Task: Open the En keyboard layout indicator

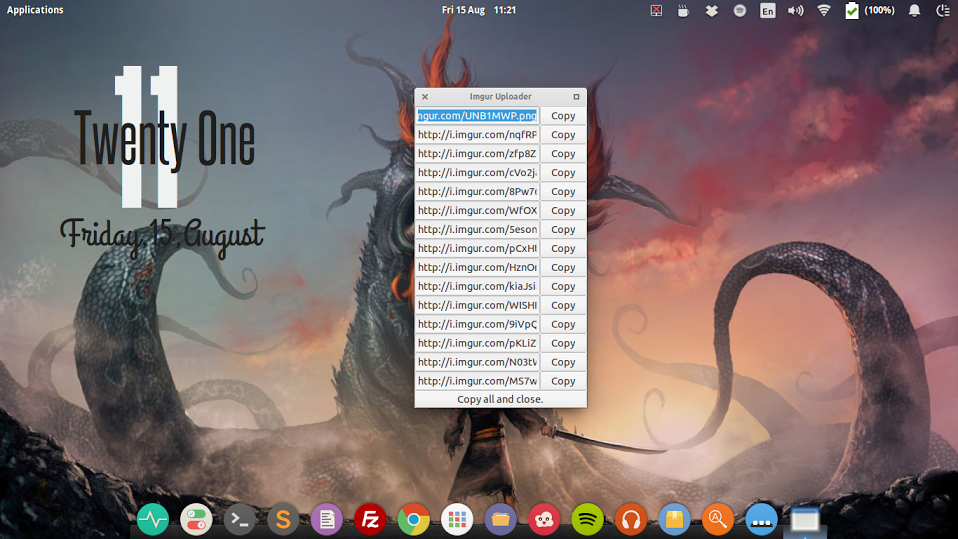Action: 767,10
